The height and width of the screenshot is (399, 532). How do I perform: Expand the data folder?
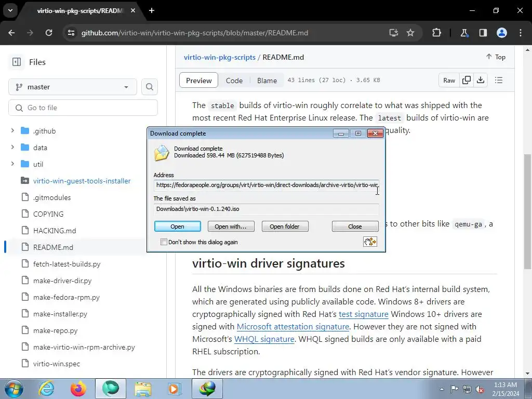pyautogui.click(x=12, y=147)
